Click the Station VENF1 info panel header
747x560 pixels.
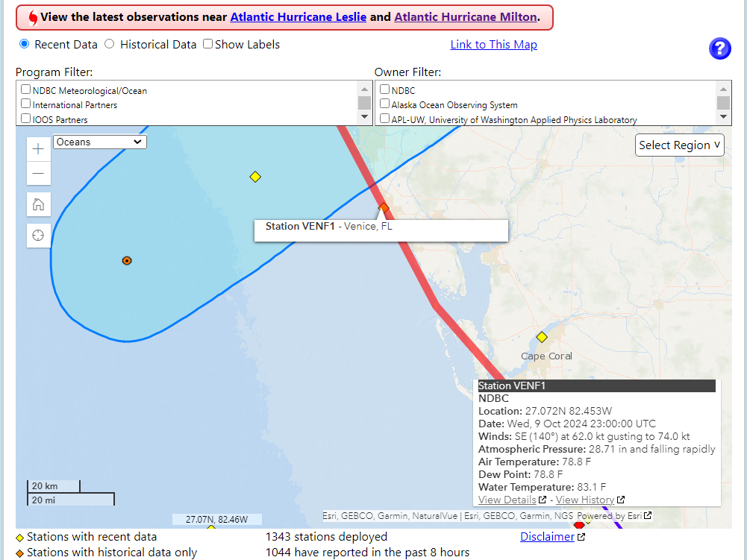(x=596, y=386)
